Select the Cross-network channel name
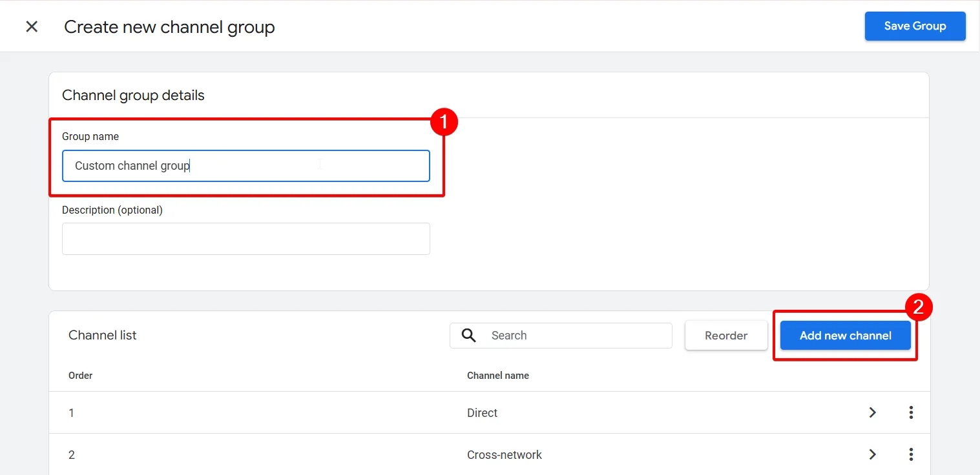This screenshot has height=475, width=980. (x=505, y=455)
